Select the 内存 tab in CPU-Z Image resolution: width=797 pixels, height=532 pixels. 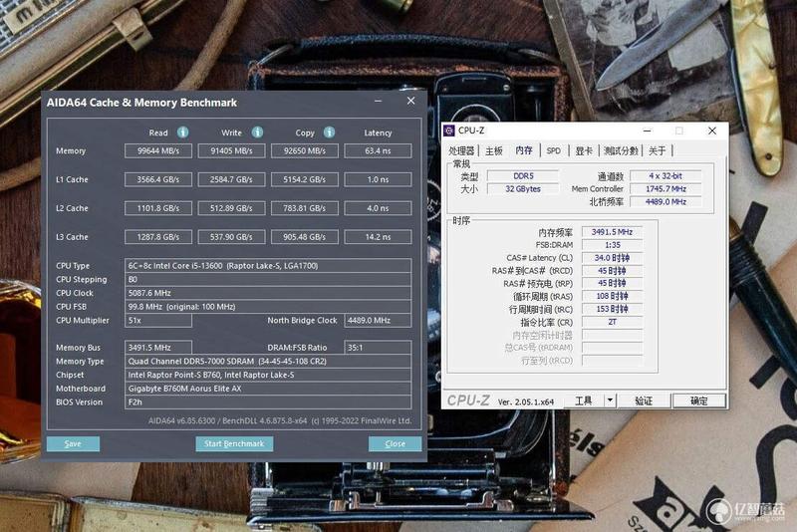pos(524,150)
